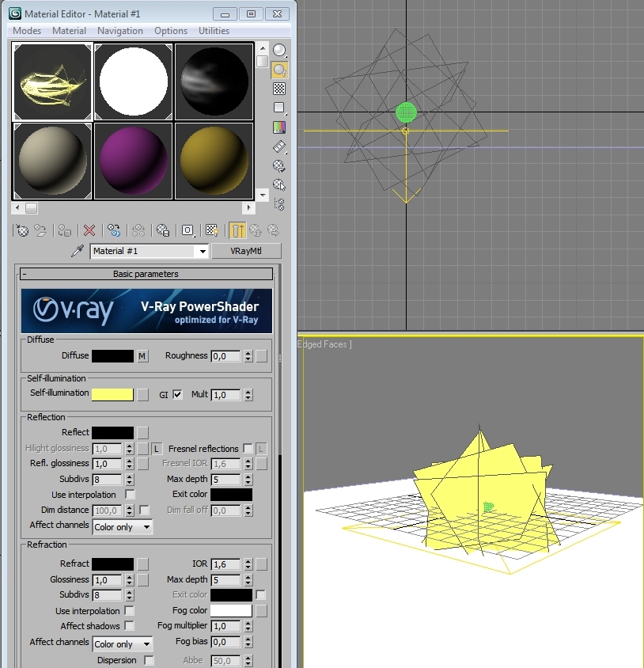Reset the map with red X icon

[89, 230]
